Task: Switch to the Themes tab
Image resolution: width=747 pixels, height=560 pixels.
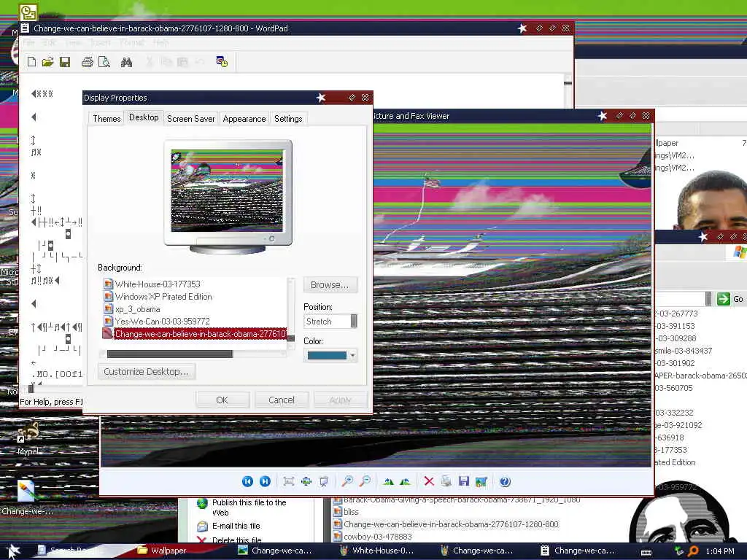Action: [x=107, y=119]
